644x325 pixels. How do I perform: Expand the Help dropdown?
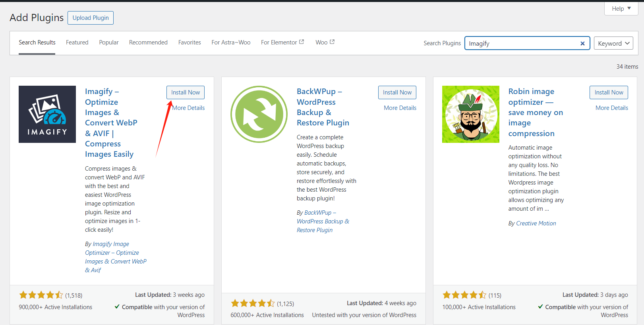pyautogui.click(x=621, y=8)
